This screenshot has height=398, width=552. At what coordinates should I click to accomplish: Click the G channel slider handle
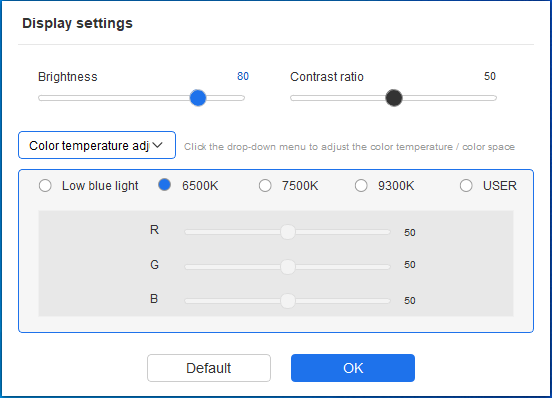point(288,267)
